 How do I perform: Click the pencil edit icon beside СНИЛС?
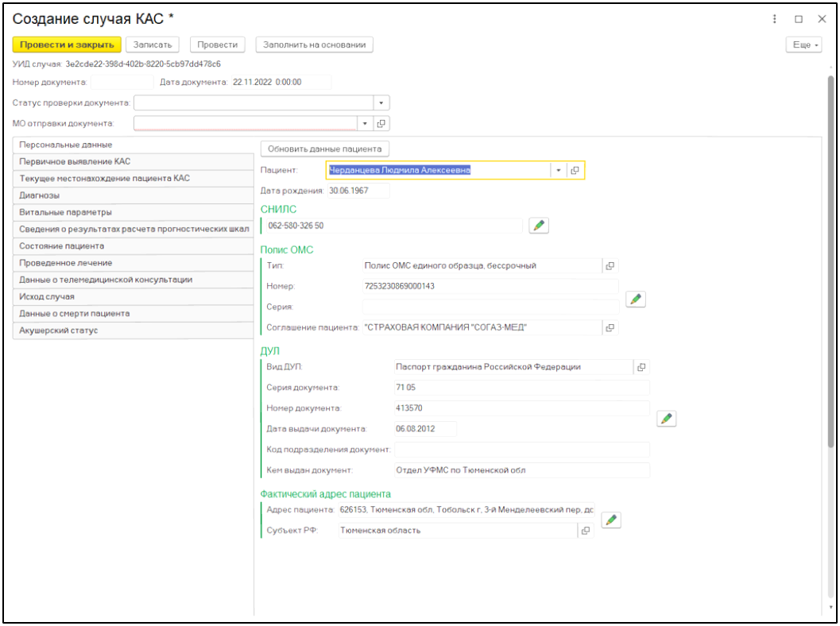tap(539, 226)
